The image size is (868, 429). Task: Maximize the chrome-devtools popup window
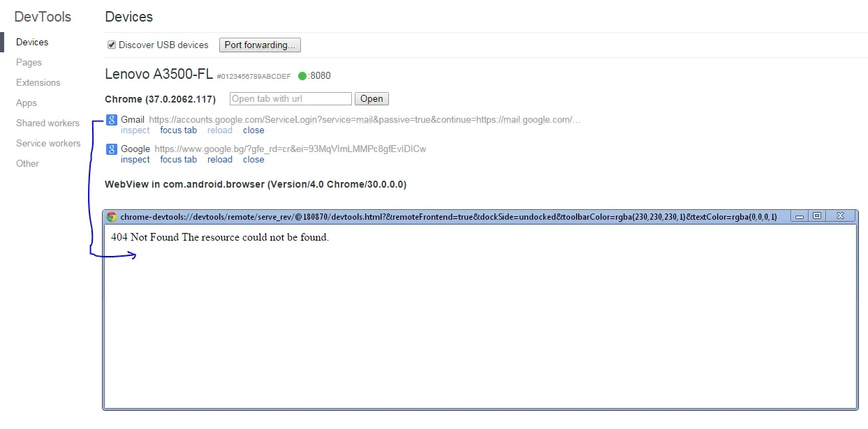(817, 216)
